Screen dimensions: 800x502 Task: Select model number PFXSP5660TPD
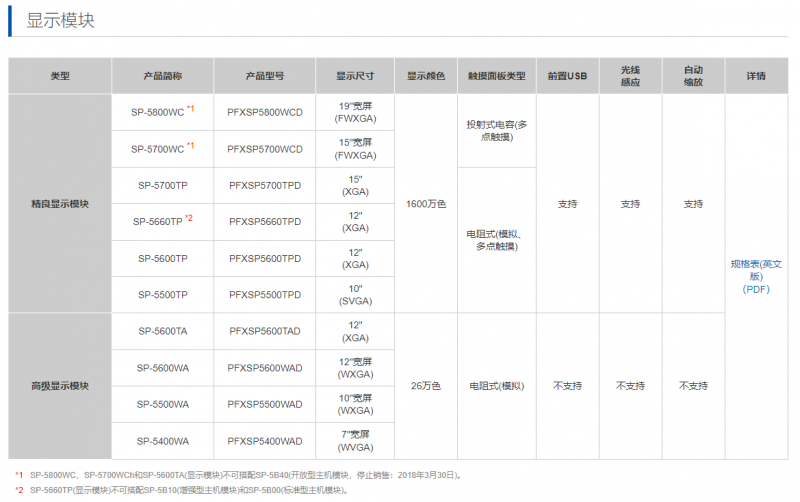265,222
